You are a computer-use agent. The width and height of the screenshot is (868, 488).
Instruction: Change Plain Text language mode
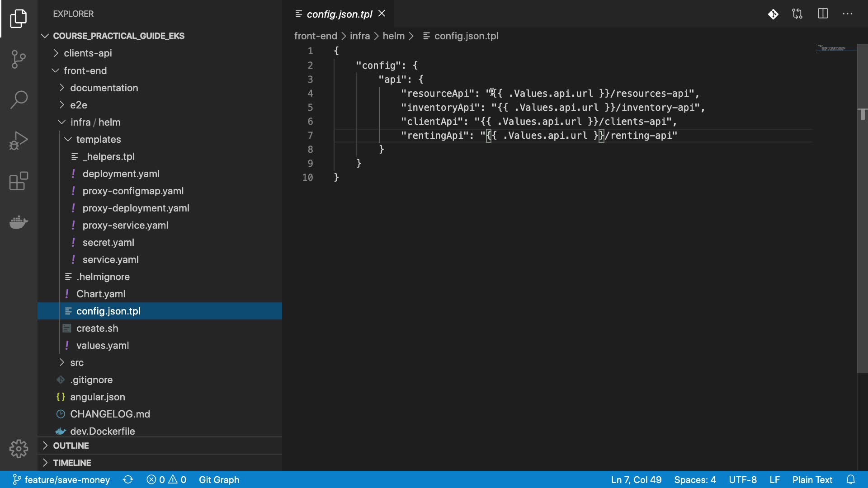812,479
